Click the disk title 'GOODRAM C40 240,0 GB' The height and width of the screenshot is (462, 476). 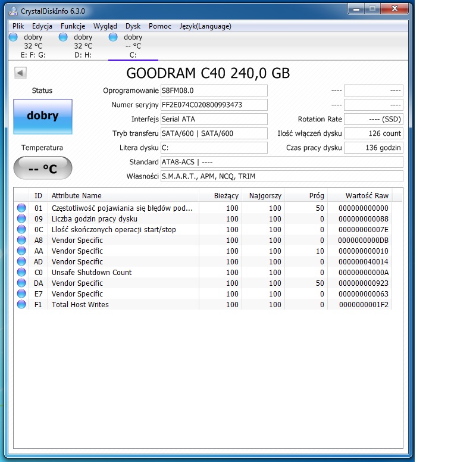click(x=208, y=73)
